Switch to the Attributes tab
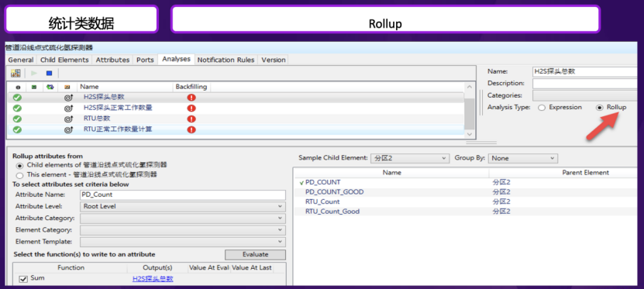The image size is (644, 289). (112, 60)
